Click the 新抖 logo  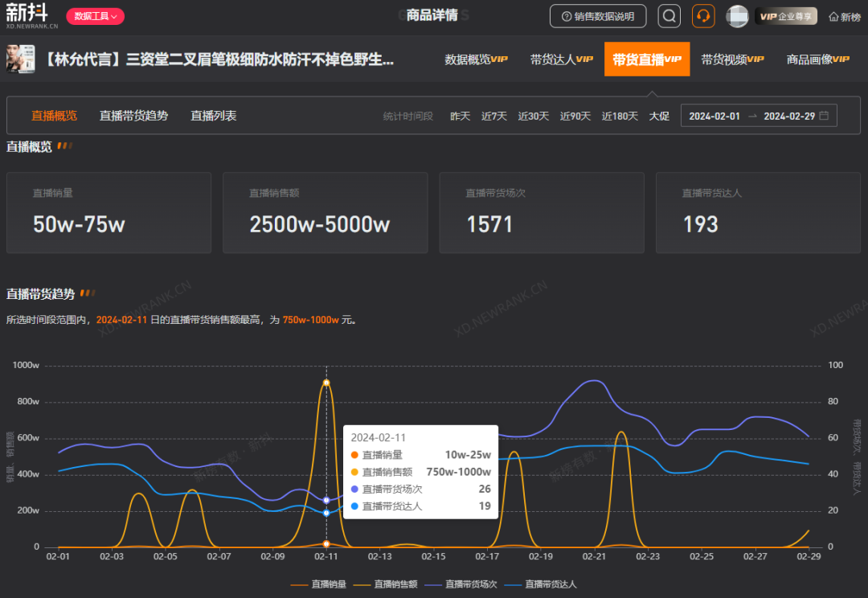[31, 15]
